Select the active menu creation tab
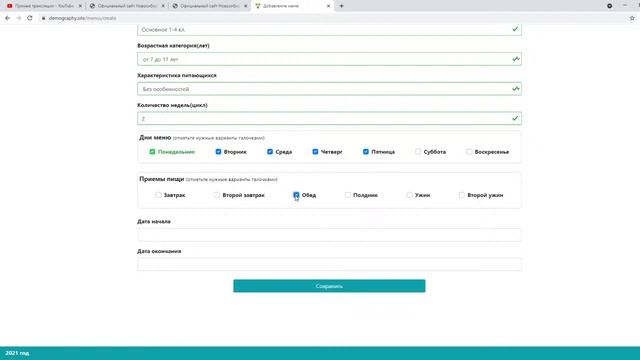The image size is (640, 360). [x=291, y=6]
